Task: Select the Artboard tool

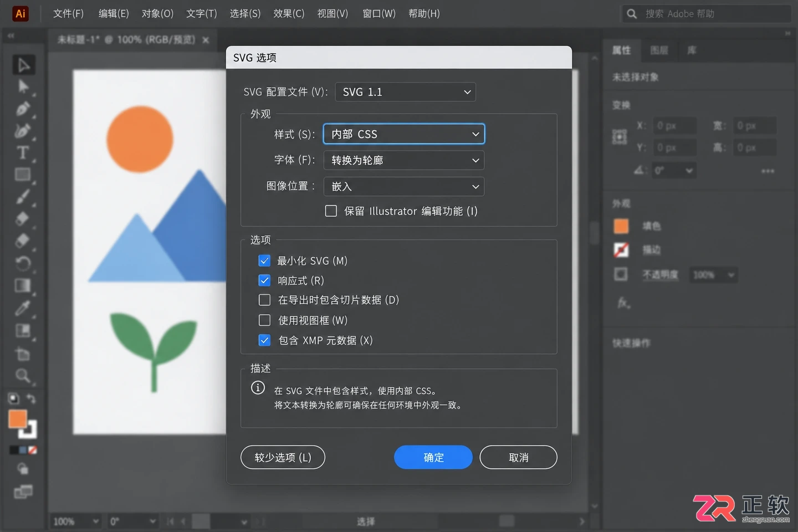Action: pos(23,354)
